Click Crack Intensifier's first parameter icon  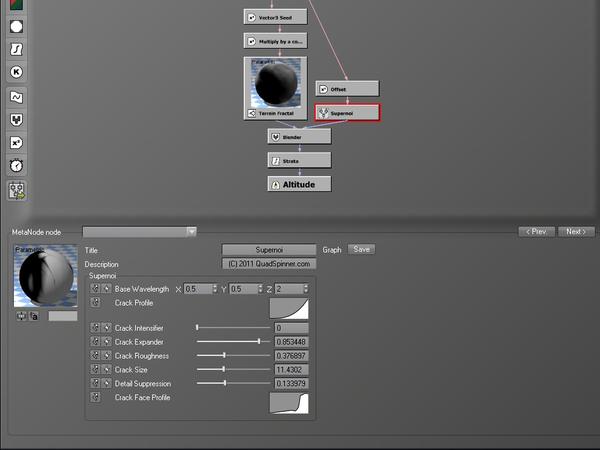(95, 328)
